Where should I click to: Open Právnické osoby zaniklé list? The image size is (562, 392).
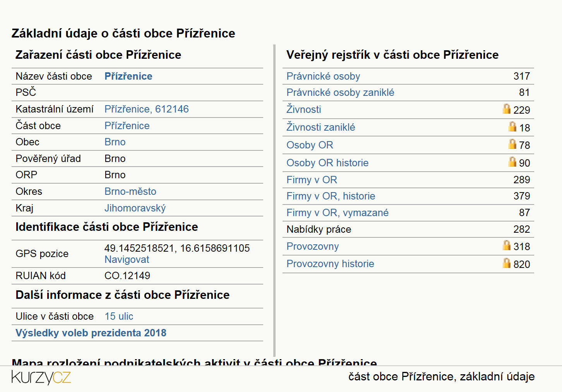pos(340,92)
